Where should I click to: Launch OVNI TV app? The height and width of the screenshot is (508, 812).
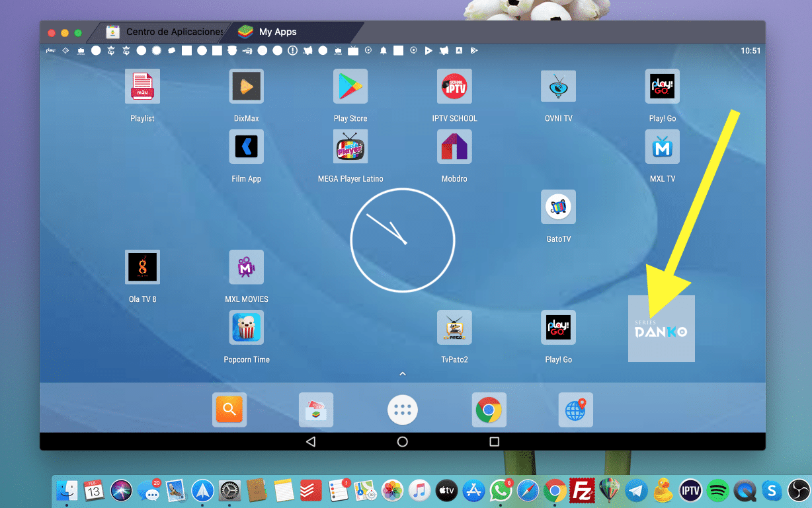click(558, 87)
